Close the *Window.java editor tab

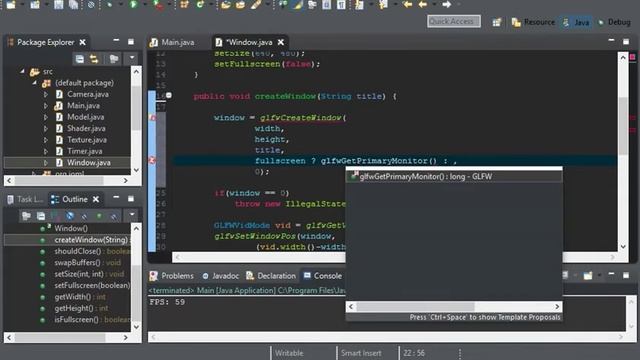coord(281,42)
